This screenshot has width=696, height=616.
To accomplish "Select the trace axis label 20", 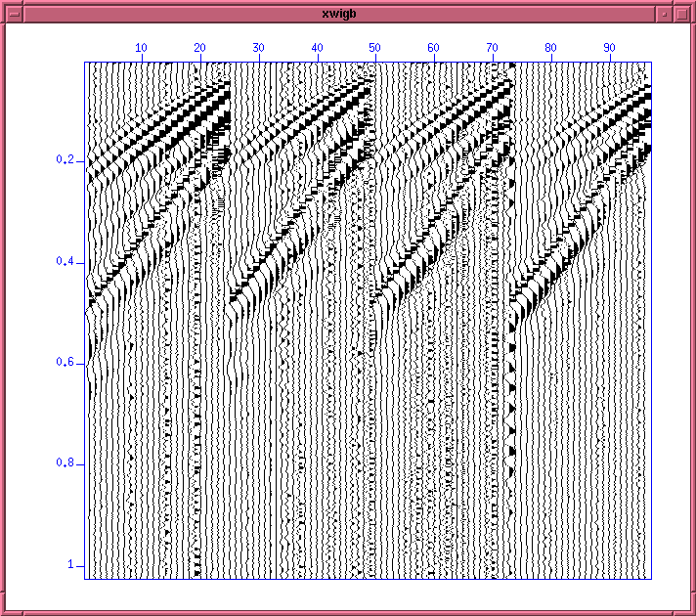I will click(199, 47).
